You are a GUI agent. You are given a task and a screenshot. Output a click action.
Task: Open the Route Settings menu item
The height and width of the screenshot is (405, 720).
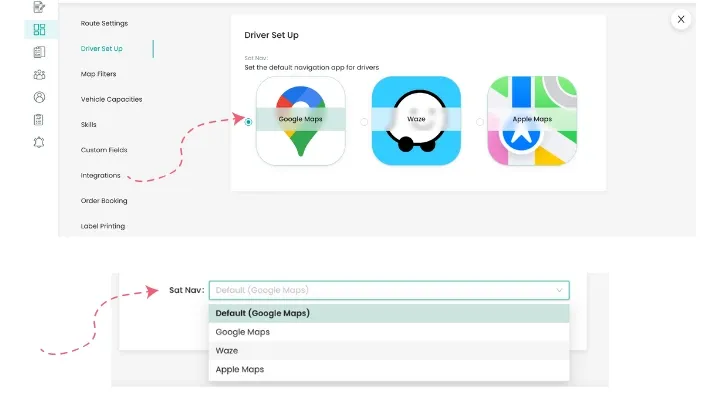coord(104,23)
